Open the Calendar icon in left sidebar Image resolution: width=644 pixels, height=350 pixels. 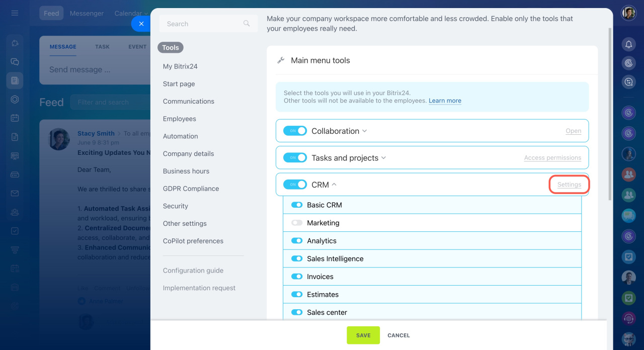click(15, 118)
